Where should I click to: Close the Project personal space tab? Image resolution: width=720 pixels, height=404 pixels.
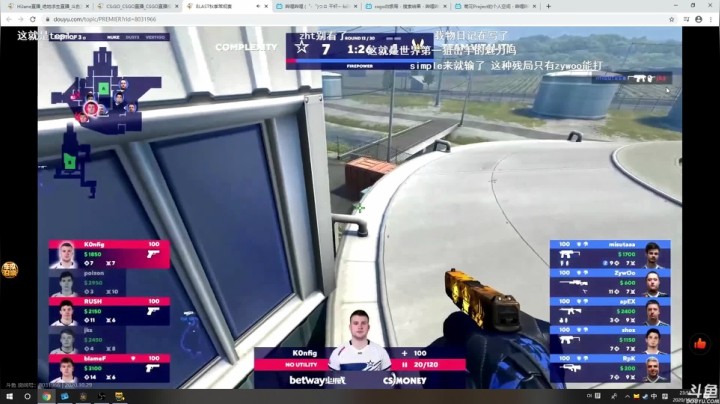(x=534, y=6)
